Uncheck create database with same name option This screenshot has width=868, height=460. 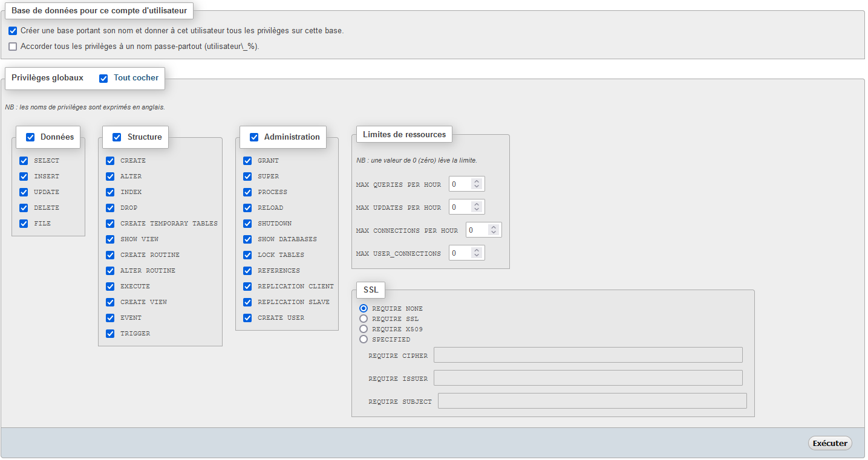(13, 31)
